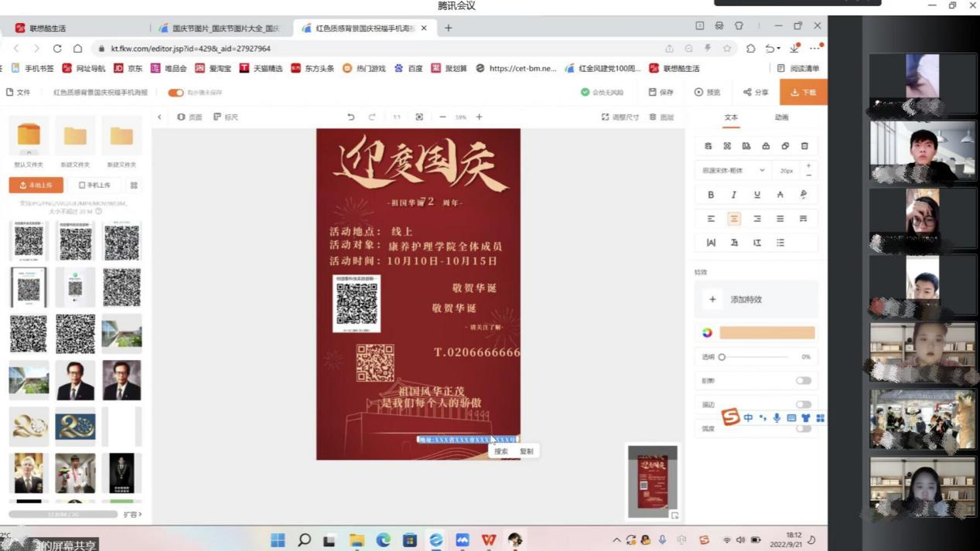
Task: Click the 分享 share button
Action: (x=756, y=92)
